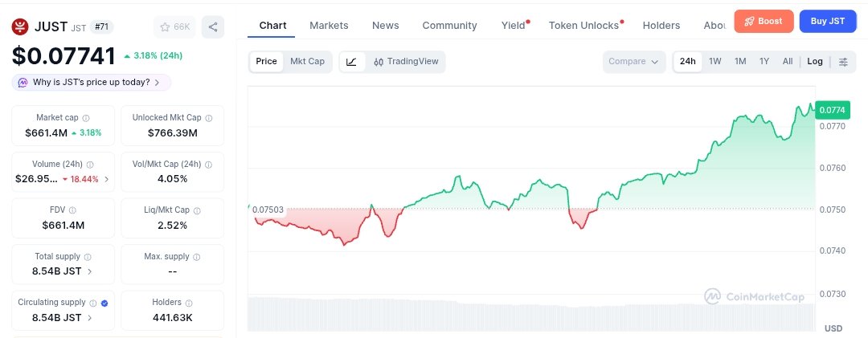868x338 pixels.
Task: Select the line chart icon
Action: pyautogui.click(x=351, y=61)
